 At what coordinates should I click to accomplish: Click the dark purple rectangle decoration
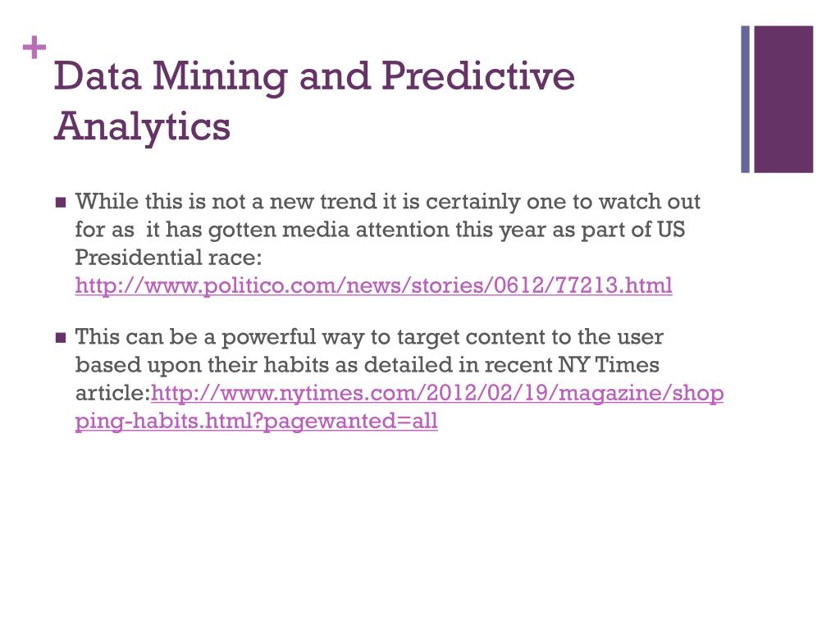tap(783, 99)
